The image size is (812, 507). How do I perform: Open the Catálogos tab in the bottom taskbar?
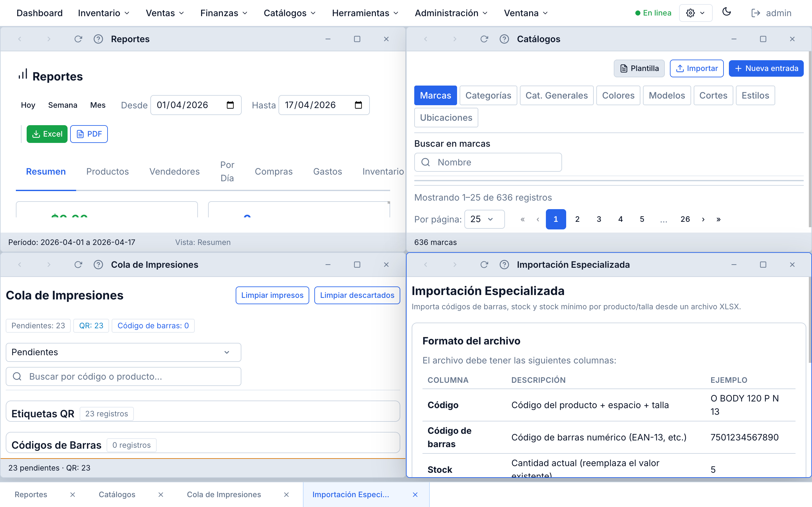(x=117, y=494)
